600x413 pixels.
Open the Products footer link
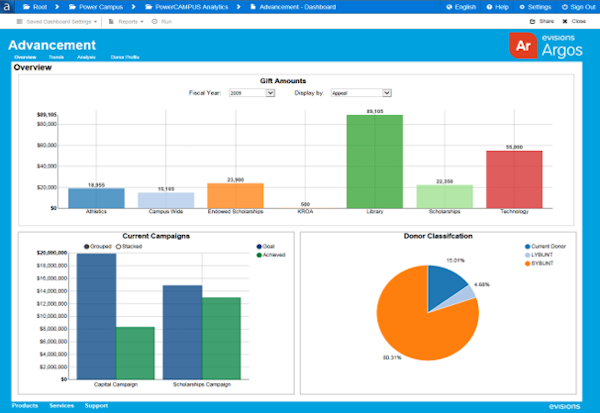click(x=25, y=406)
